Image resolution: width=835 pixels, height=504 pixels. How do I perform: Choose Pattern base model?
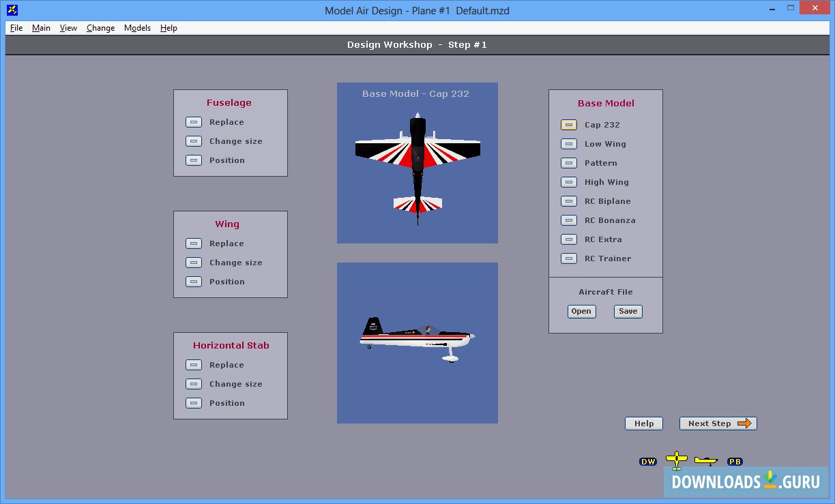pos(569,163)
